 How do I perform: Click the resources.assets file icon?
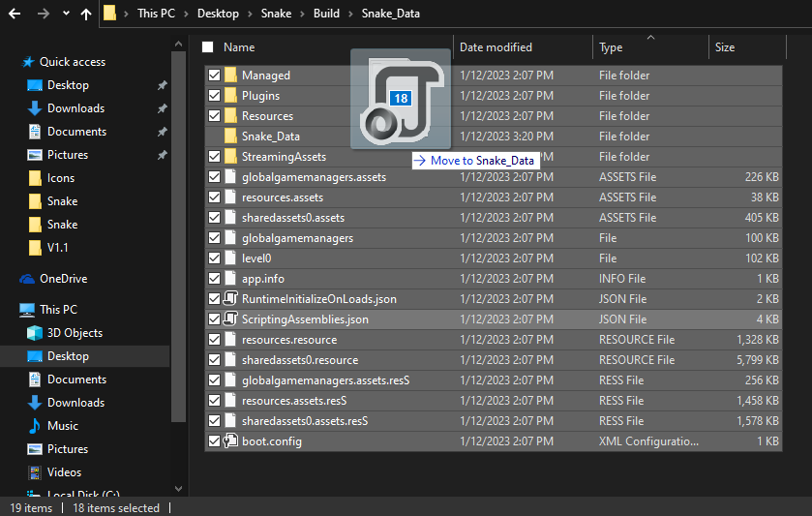[x=230, y=197]
